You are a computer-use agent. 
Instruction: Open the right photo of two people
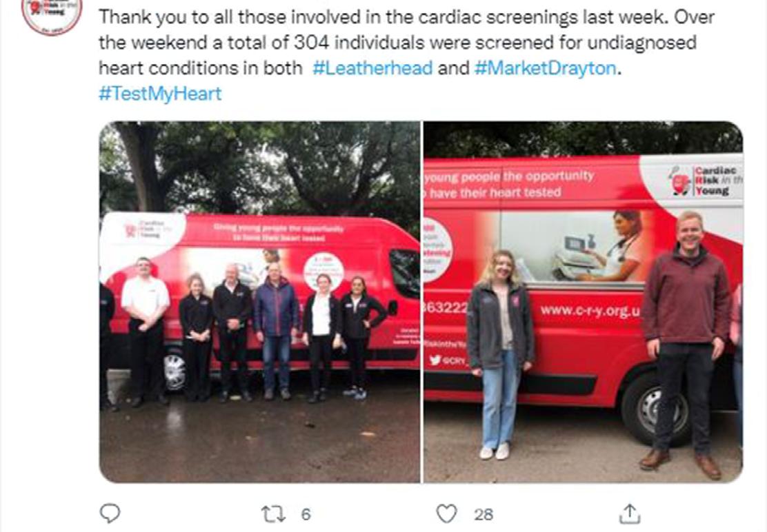pos(583,302)
